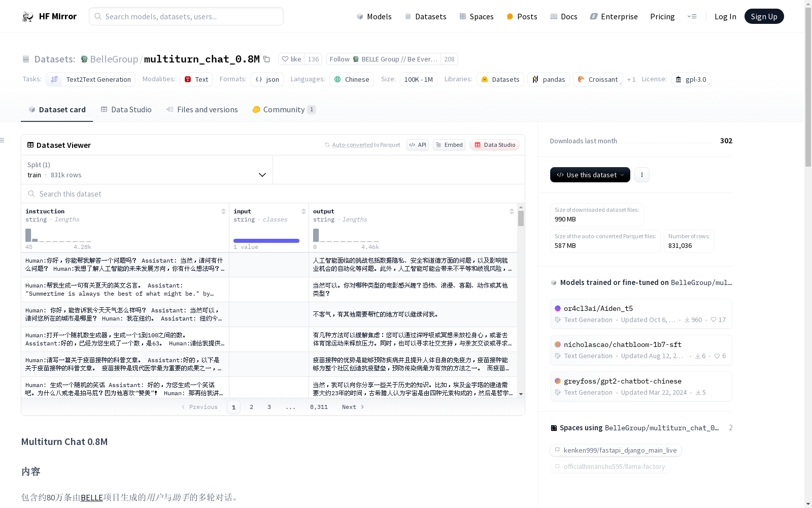Open the Community tab
Screen dimensions: 812x508
pos(284,109)
